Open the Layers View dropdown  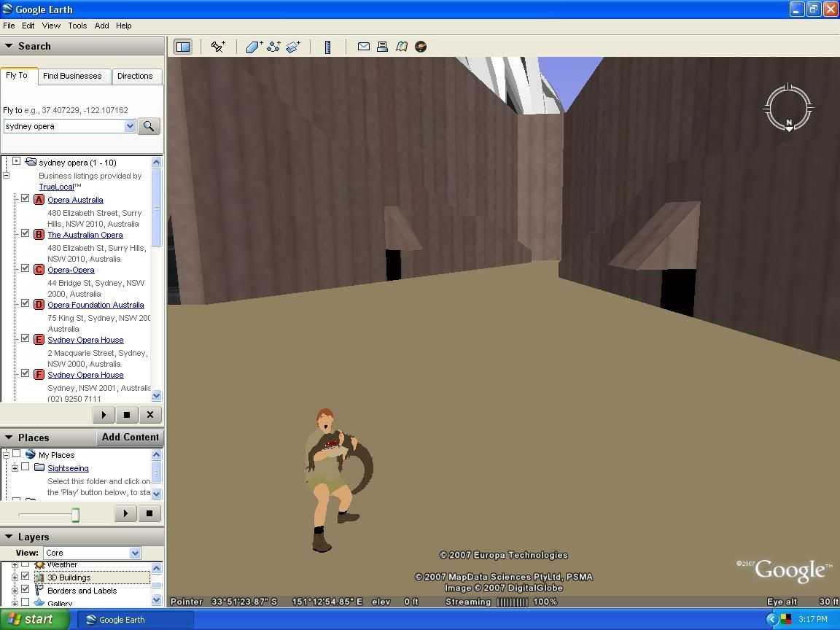pyautogui.click(x=135, y=553)
